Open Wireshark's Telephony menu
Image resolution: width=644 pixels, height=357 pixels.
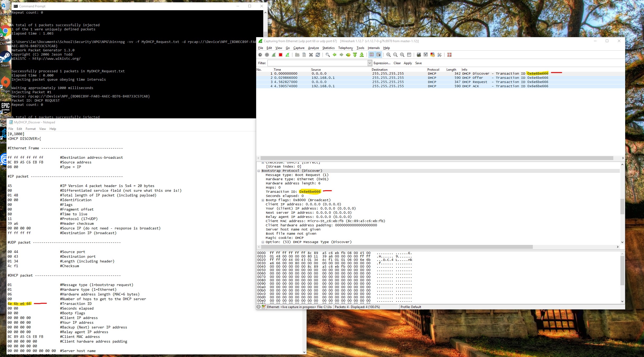[346, 48]
